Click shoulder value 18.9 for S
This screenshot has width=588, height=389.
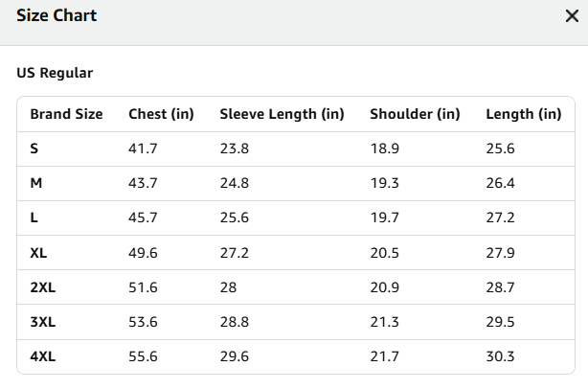[x=385, y=149]
